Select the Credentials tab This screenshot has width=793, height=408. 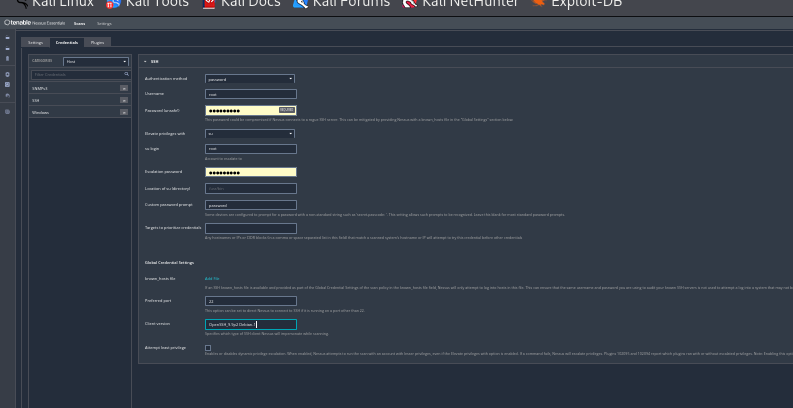click(67, 42)
